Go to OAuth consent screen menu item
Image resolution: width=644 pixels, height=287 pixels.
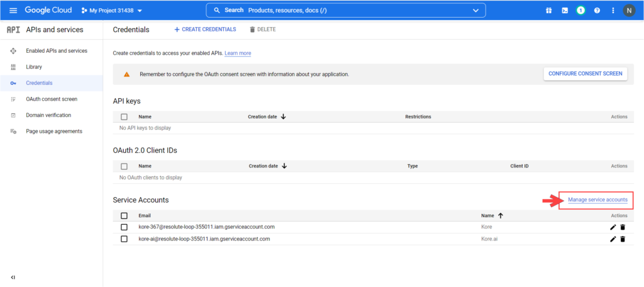click(x=52, y=99)
